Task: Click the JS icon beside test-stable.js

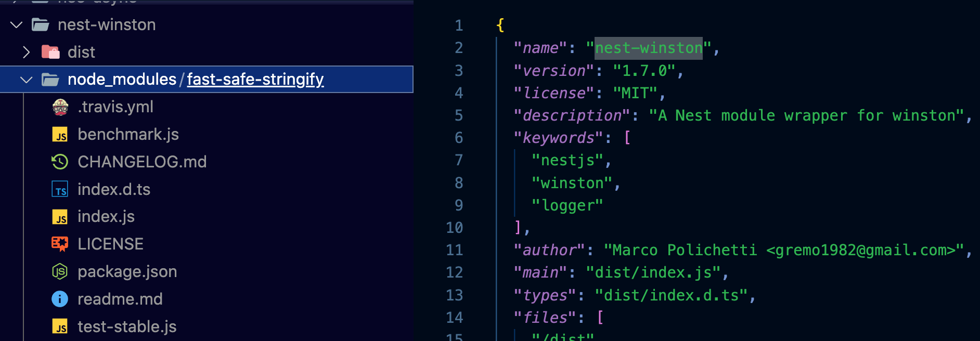Action: [x=60, y=326]
